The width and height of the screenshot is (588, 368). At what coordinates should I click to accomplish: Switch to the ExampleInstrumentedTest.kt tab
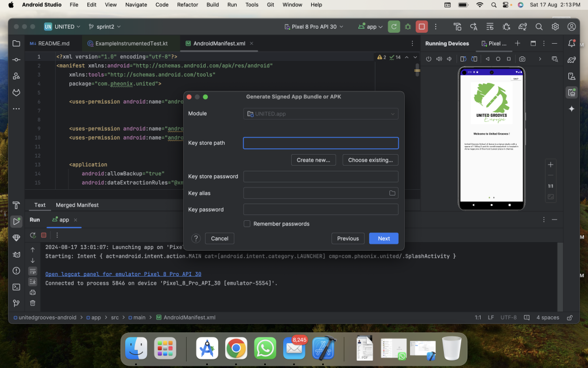pos(127,44)
